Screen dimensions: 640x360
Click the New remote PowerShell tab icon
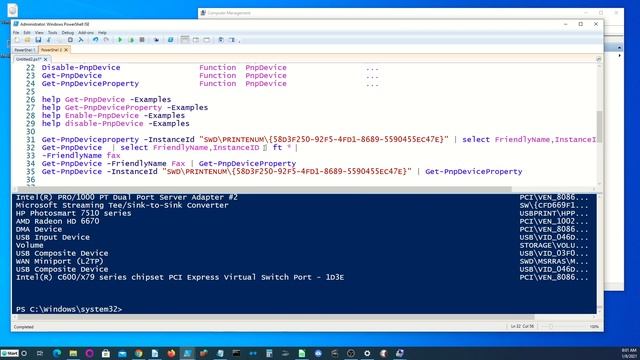(x=156, y=40)
